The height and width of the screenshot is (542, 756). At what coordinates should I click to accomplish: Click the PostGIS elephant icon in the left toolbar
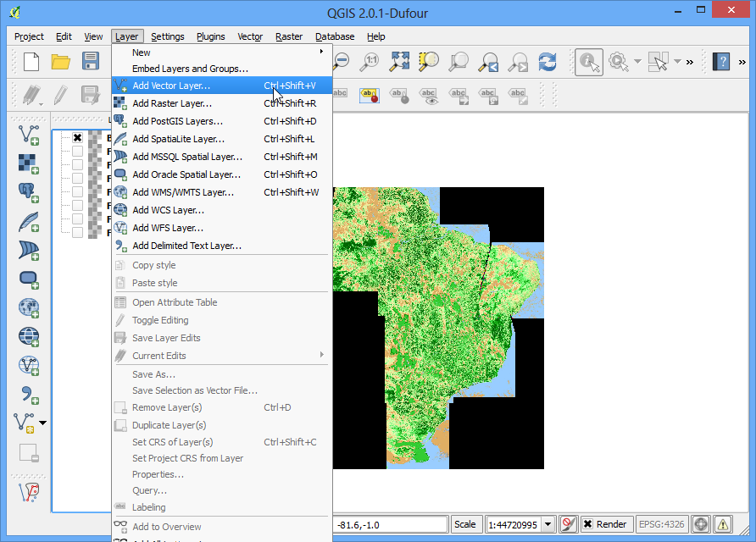29,193
